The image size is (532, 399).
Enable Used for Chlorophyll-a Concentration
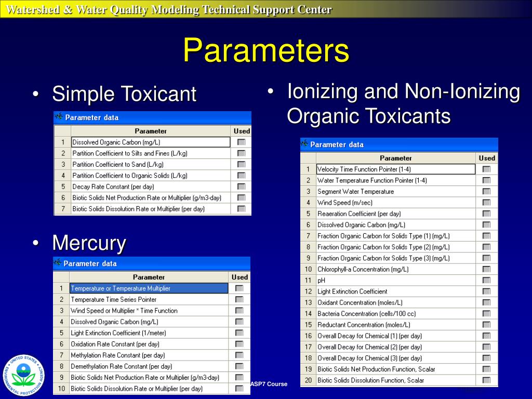(486, 269)
